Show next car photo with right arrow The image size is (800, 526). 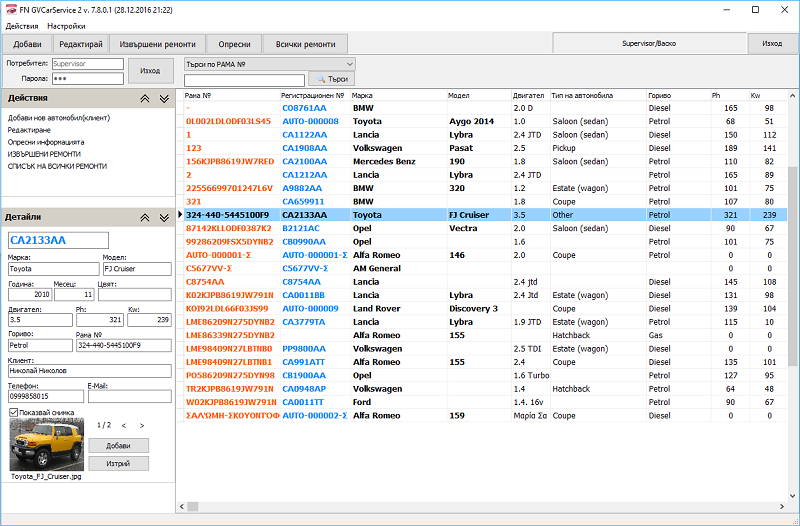pos(142,425)
